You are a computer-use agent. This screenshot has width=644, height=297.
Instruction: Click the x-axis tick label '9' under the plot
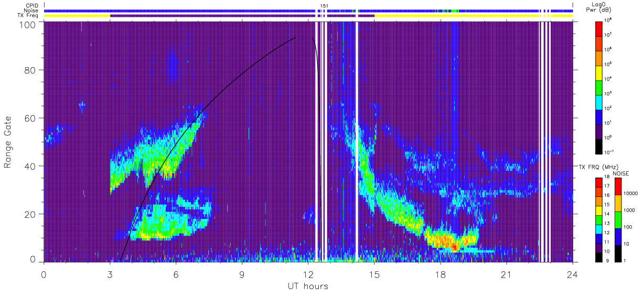click(x=242, y=275)
